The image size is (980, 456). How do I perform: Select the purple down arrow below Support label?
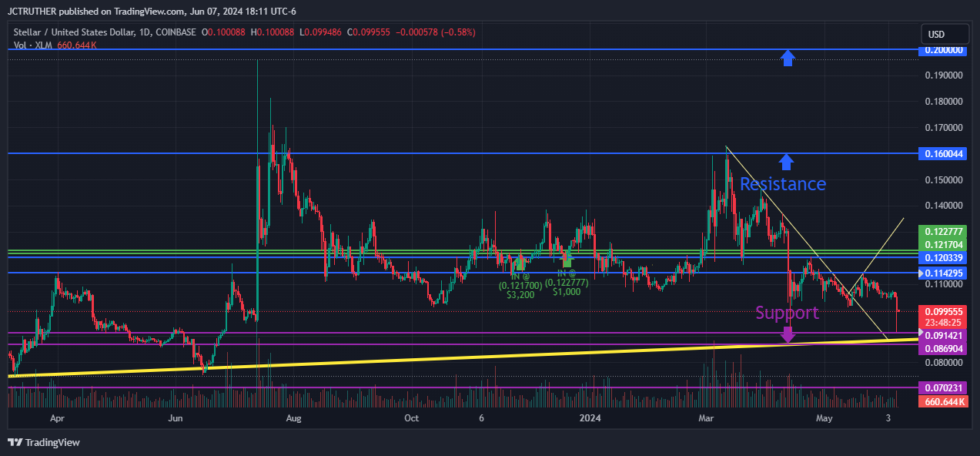click(x=788, y=334)
